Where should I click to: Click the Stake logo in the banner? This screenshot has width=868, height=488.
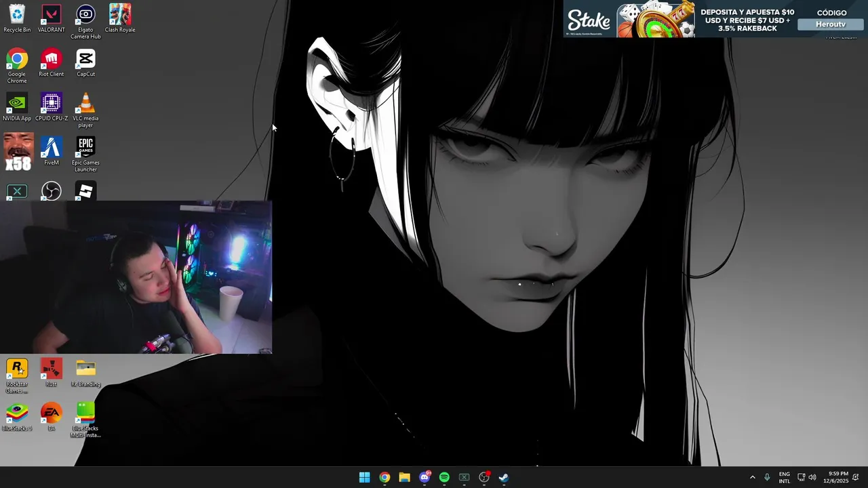(589, 20)
